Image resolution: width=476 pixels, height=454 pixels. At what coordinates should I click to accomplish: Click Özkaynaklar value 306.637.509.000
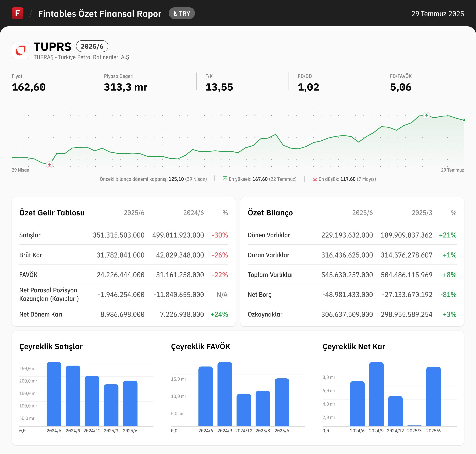point(347,315)
